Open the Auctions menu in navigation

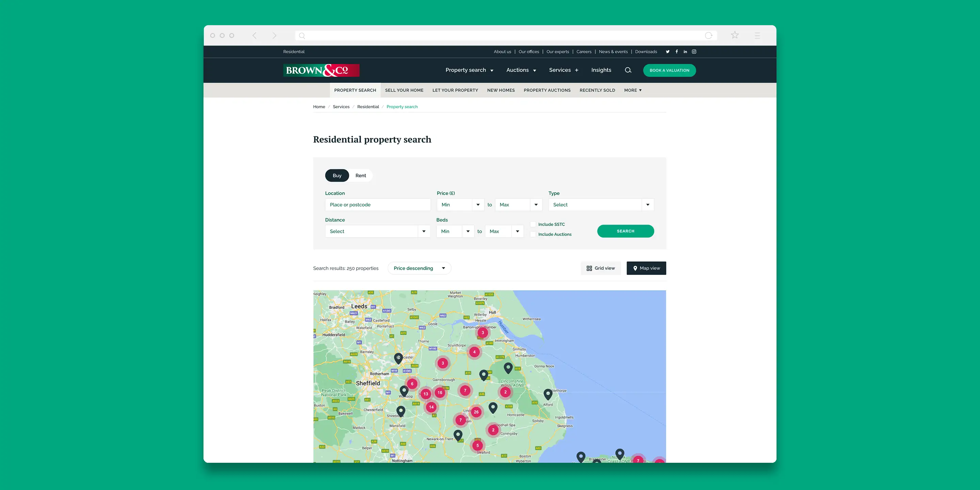point(521,70)
